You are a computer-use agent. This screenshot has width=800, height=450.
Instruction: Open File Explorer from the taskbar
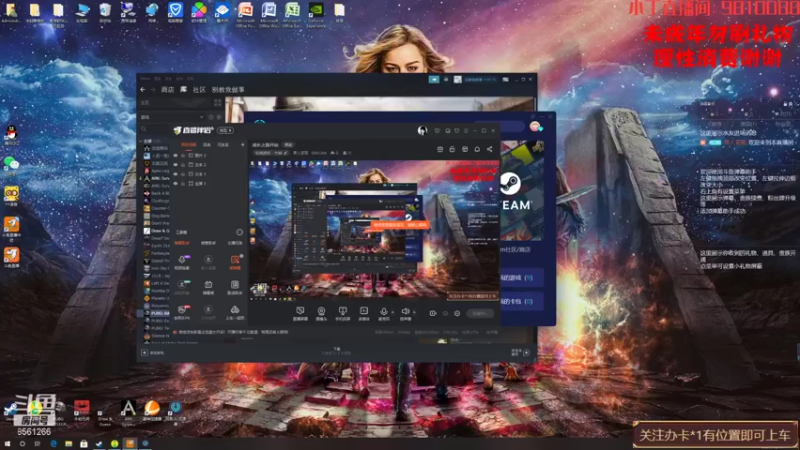point(68,444)
